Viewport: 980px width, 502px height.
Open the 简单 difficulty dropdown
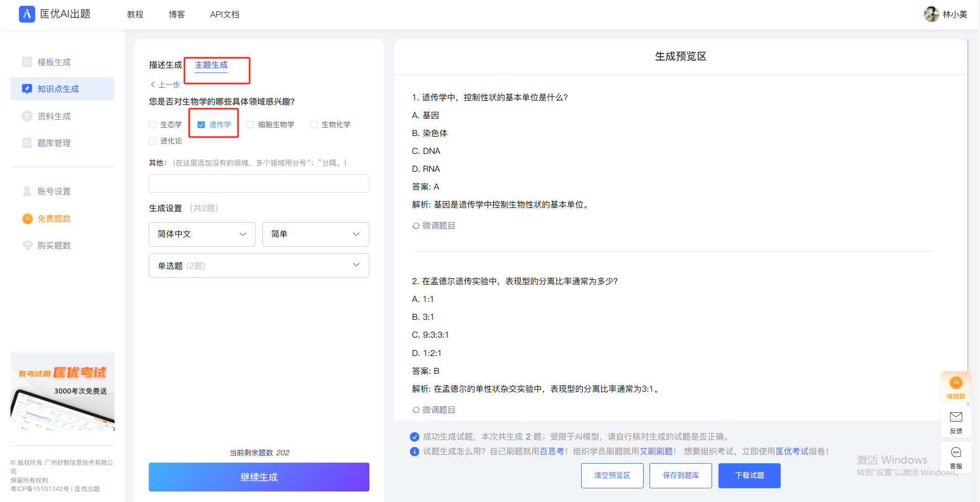click(316, 234)
